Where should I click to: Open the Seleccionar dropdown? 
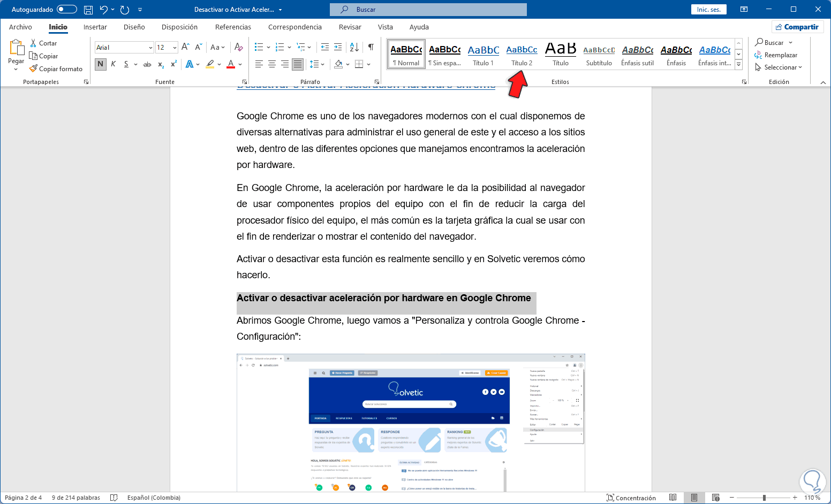(x=779, y=67)
